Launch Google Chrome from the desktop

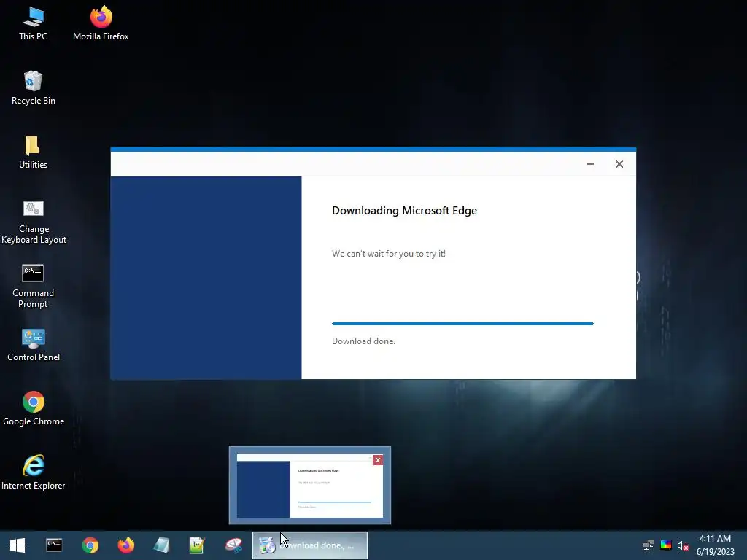[34, 409]
